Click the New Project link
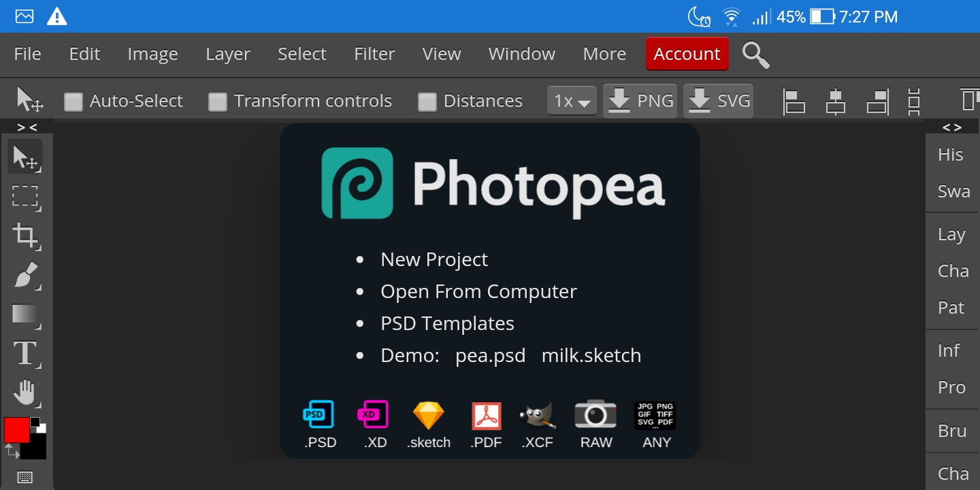This screenshot has height=490, width=980. click(x=434, y=259)
